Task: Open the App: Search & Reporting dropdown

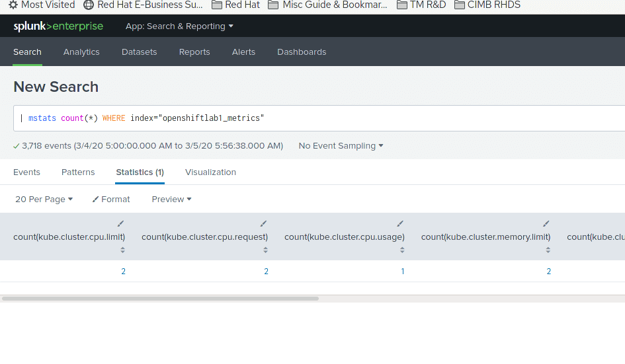Action: pos(179,26)
